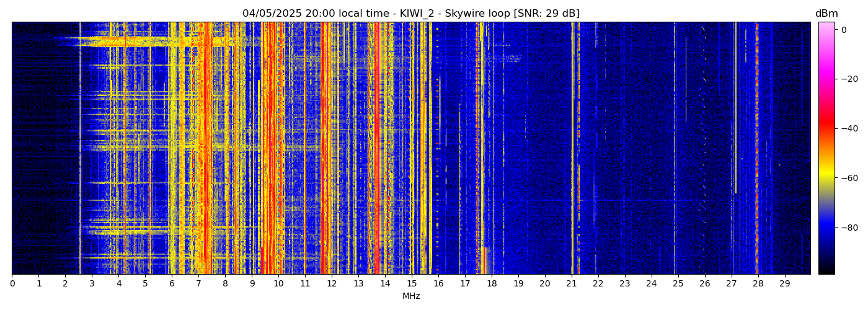Screen dimensions: 868x310
Task: Click the 28 MHz x-axis tick label
Action: point(758,283)
